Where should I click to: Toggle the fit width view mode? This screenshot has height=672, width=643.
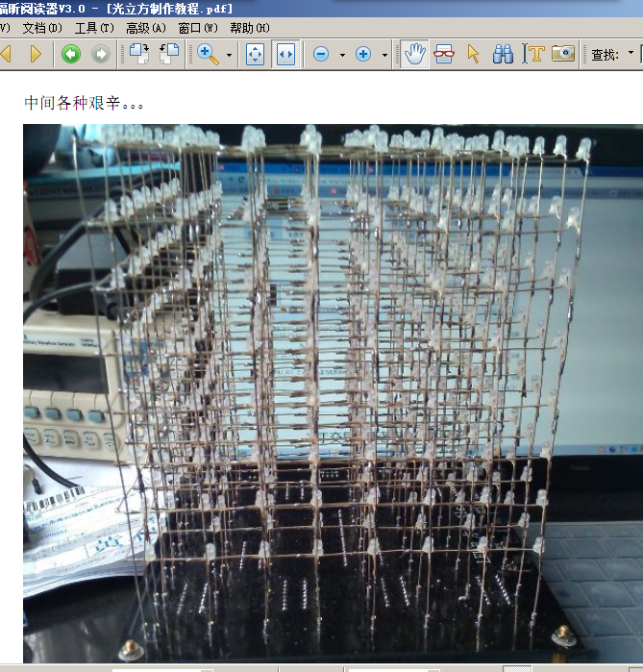(284, 55)
